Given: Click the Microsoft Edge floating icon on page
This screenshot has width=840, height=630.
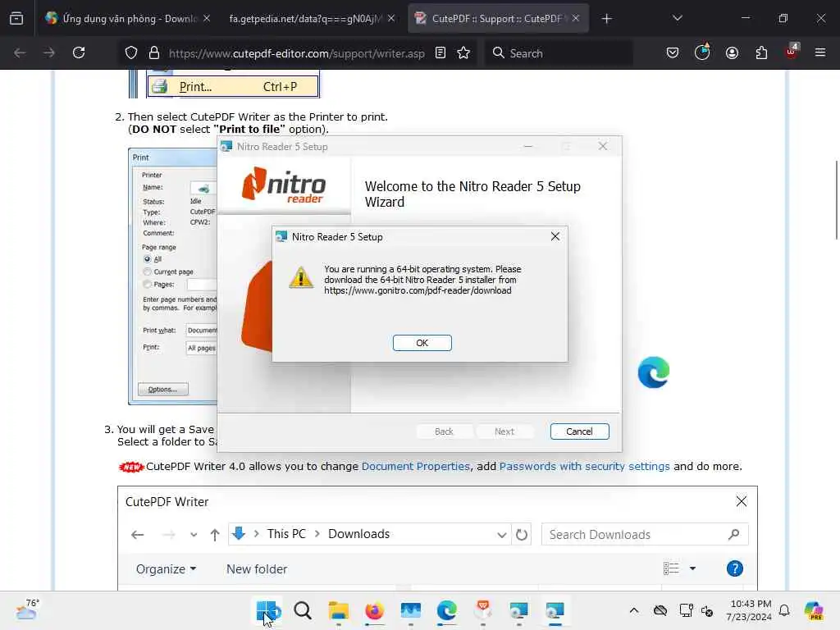Looking at the screenshot, I should (654, 372).
